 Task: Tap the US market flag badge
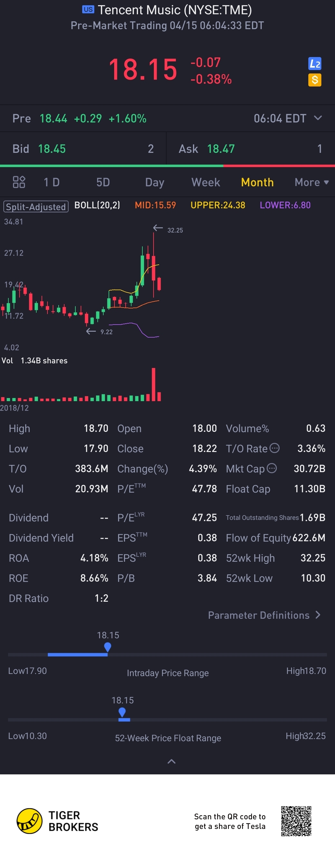point(88,9)
